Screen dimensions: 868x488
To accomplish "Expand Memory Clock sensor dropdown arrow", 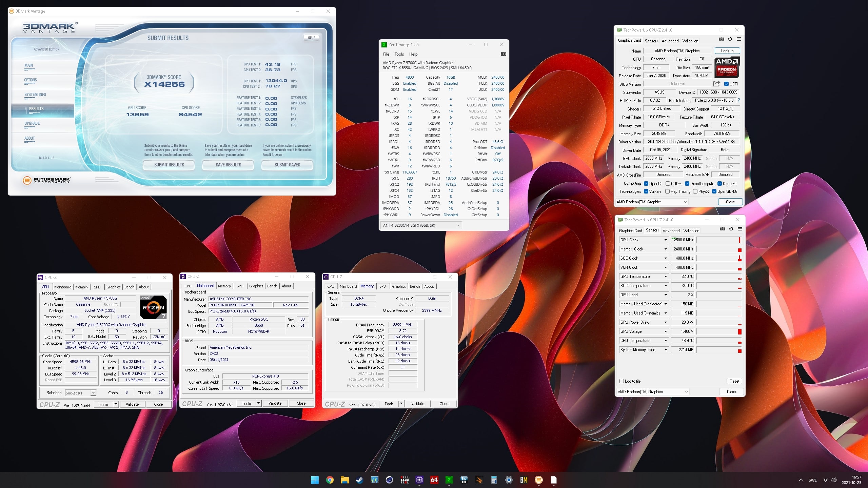I will tap(665, 249).
